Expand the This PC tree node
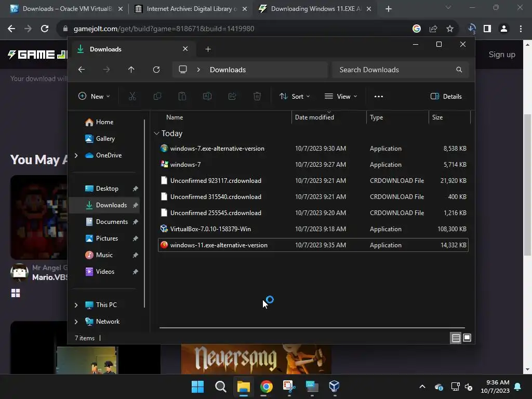Image resolution: width=532 pixels, height=399 pixels. pos(76,305)
